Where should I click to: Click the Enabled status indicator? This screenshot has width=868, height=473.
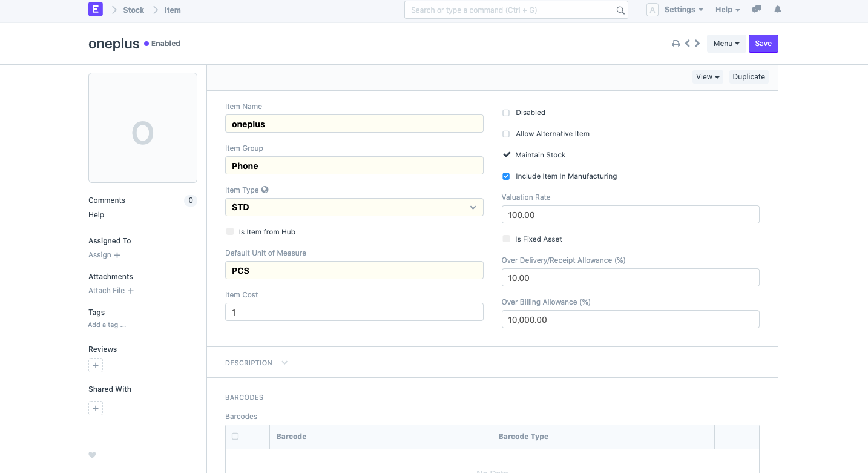point(162,44)
